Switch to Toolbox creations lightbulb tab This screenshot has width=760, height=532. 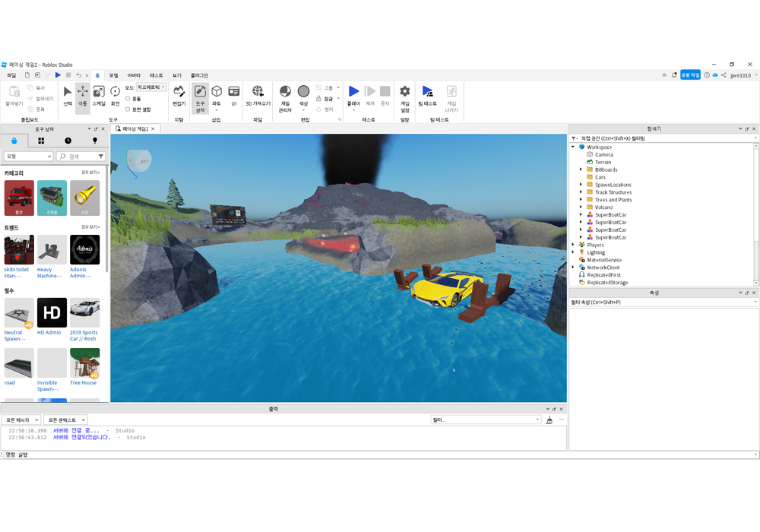pyautogui.click(x=95, y=141)
